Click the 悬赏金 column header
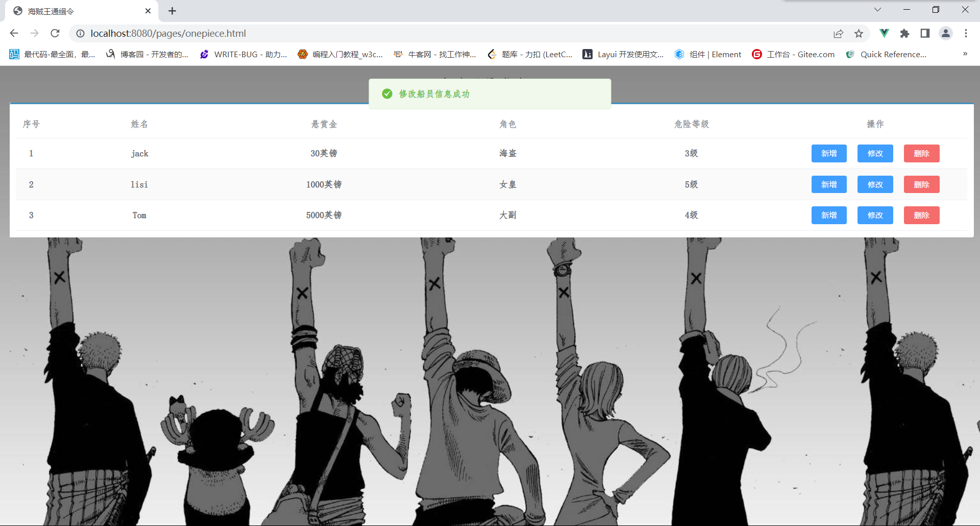This screenshot has height=526, width=980. (x=324, y=124)
